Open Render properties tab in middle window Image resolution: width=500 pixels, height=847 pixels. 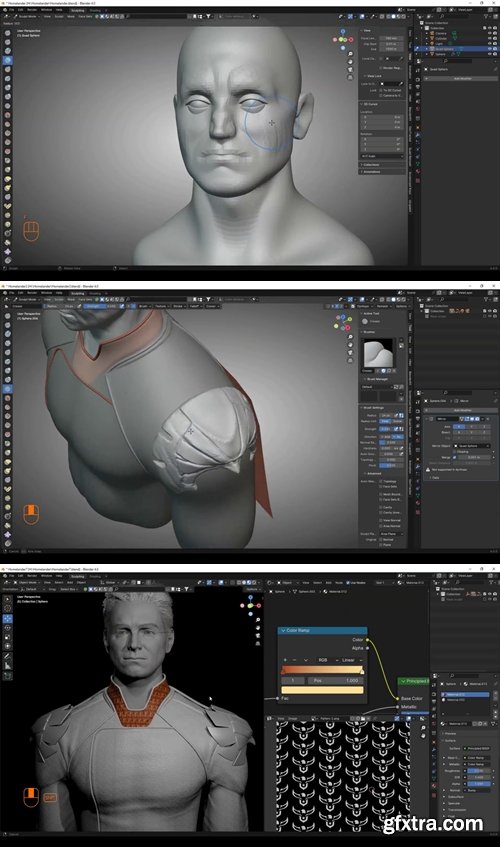[418, 409]
